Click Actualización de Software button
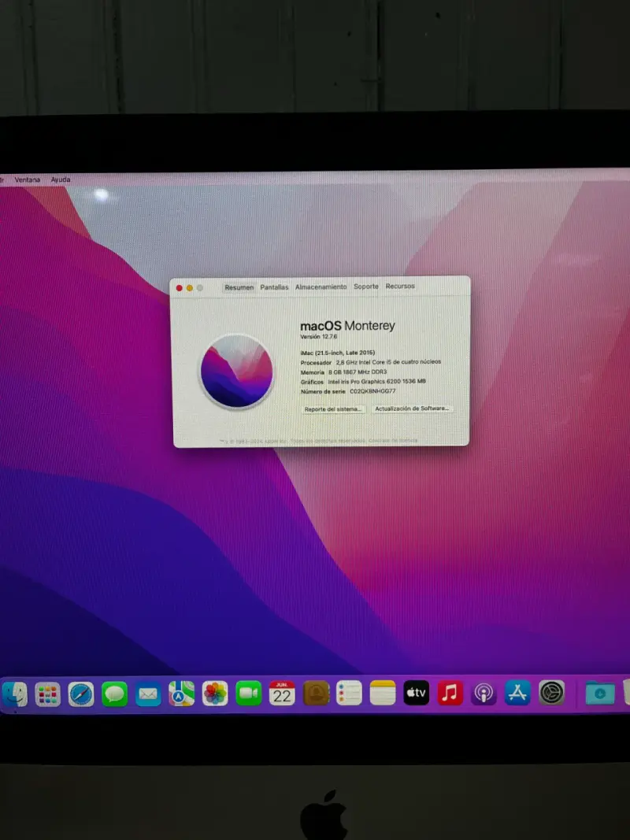630x840 pixels. (412, 409)
